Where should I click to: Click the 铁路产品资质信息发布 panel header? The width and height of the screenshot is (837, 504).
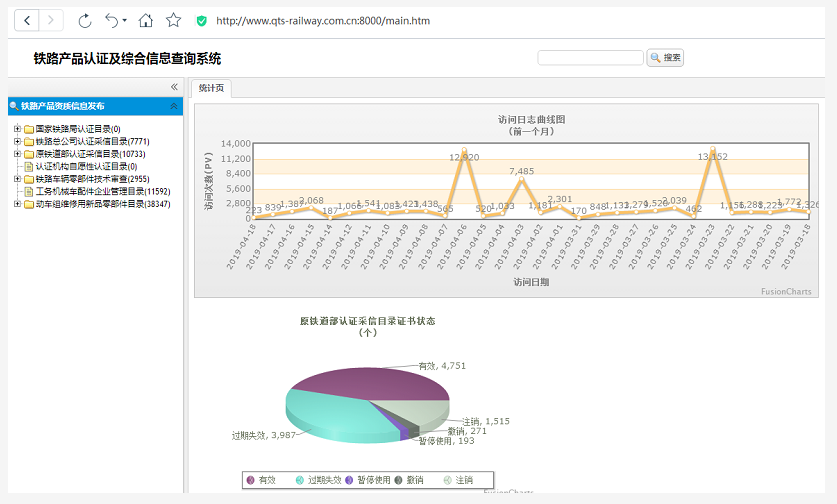[x=95, y=106]
